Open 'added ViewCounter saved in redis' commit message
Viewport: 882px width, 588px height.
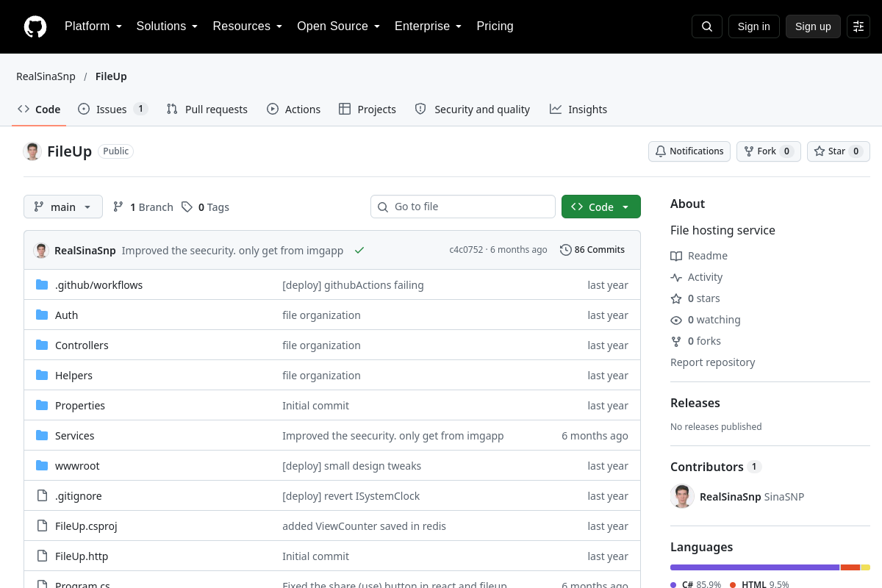tap(364, 526)
